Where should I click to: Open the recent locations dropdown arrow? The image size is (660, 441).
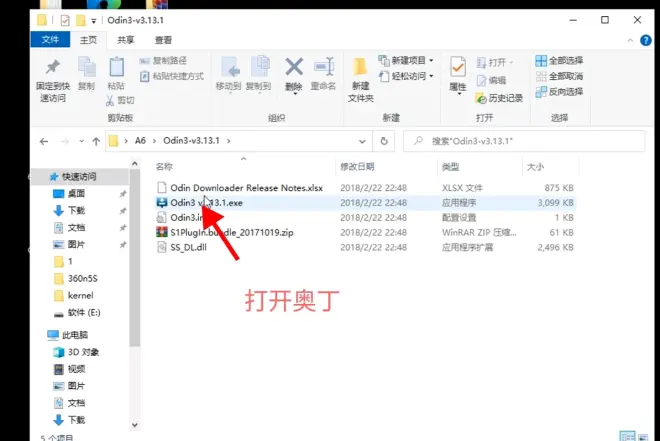coord(81,141)
